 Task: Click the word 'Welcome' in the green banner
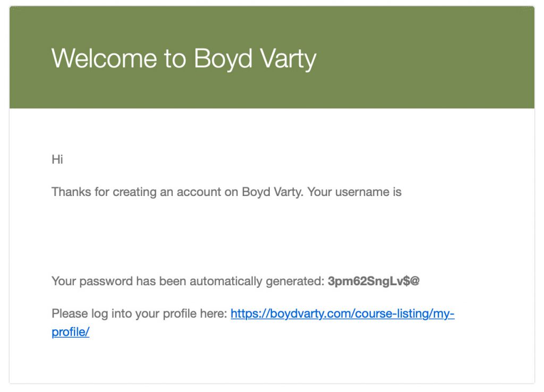pos(104,58)
